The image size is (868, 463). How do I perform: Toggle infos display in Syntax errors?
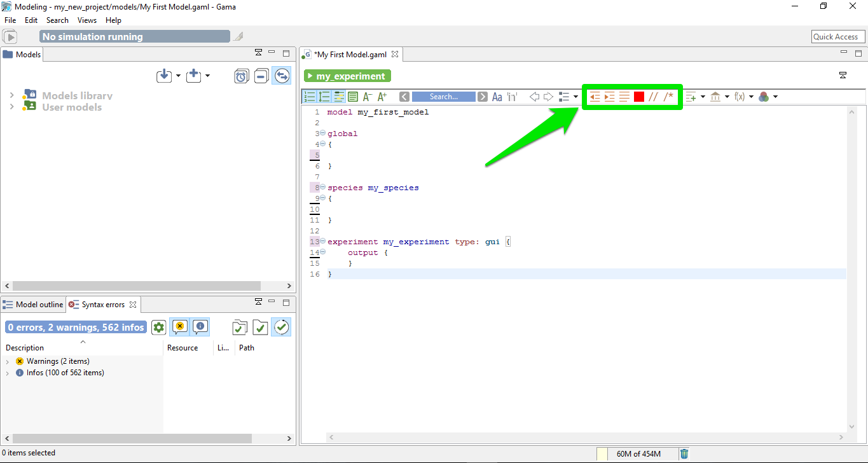200,327
